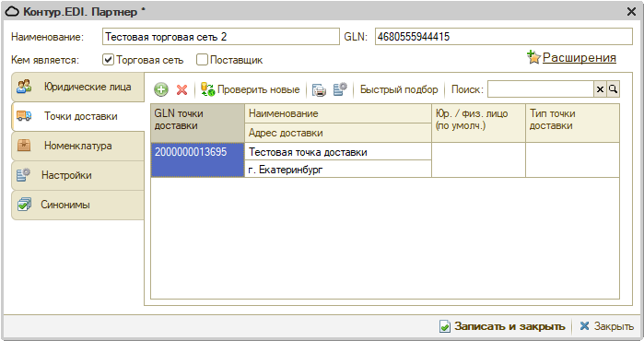The width and height of the screenshot is (644, 341).
Task: Click the green add delivery point icon
Action: tap(161, 89)
